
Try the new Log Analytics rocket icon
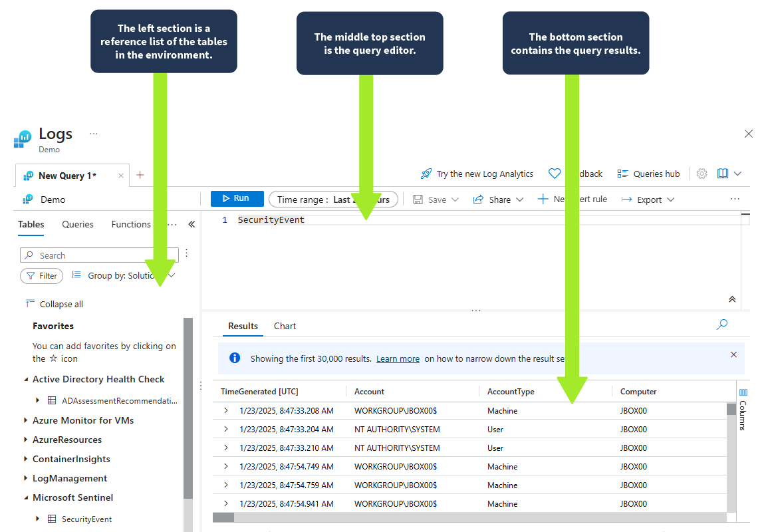point(426,174)
